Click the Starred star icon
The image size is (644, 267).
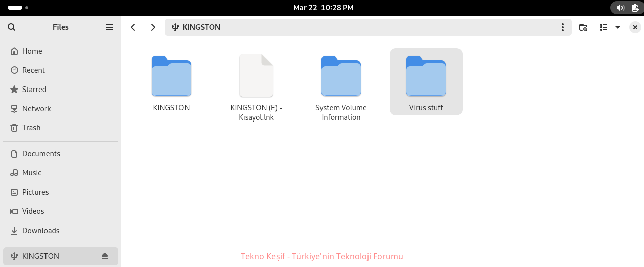coord(14,90)
